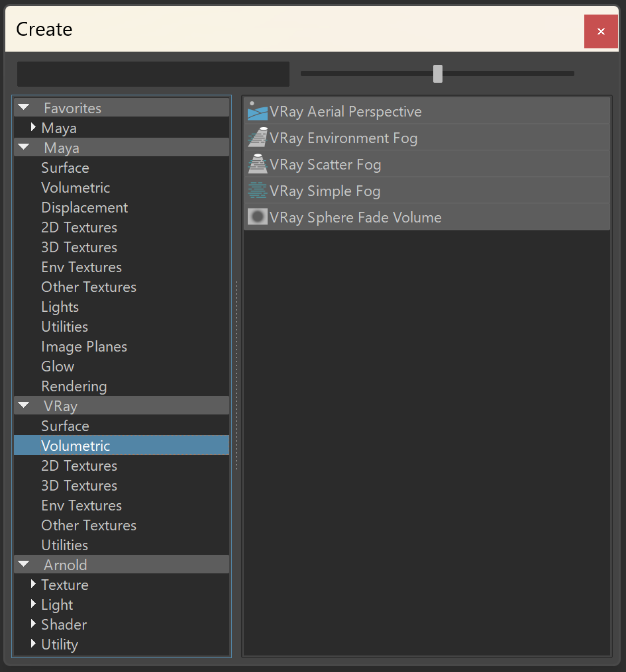This screenshot has width=626, height=672.
Task: Click the VRay Aerial Perspective node icon
Action: pyautogui.click(x=257, y=111)
